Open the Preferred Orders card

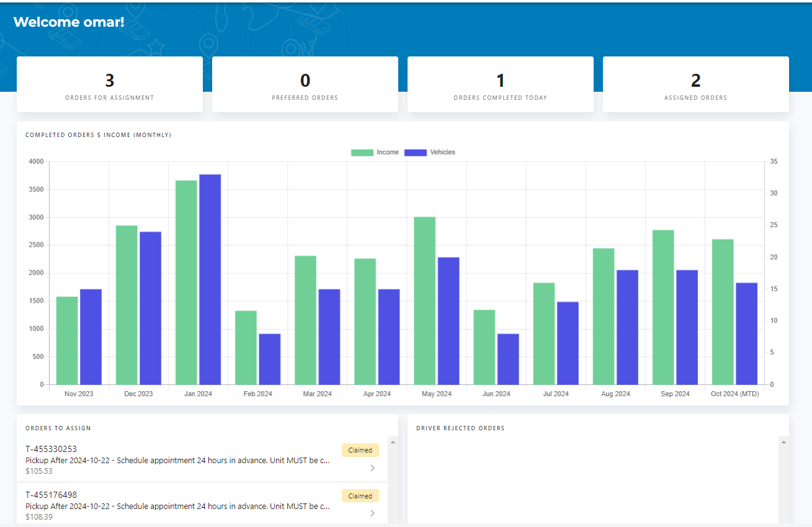305,85
